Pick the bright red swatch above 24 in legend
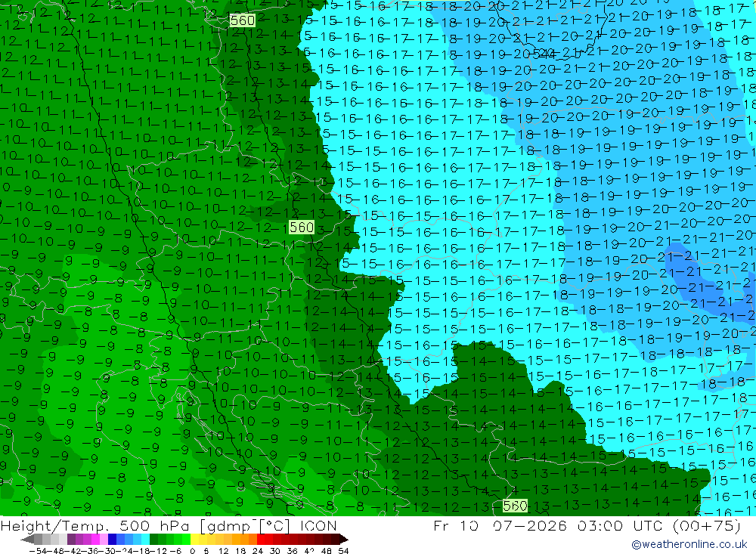Viewport: 756px width, 554px height. point(261,539)
